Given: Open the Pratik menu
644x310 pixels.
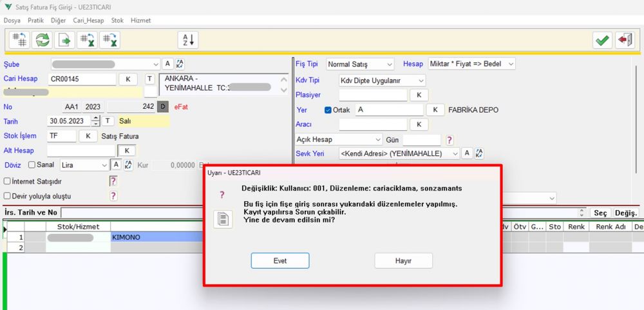Looking at the screenshot, I should 35,20.
